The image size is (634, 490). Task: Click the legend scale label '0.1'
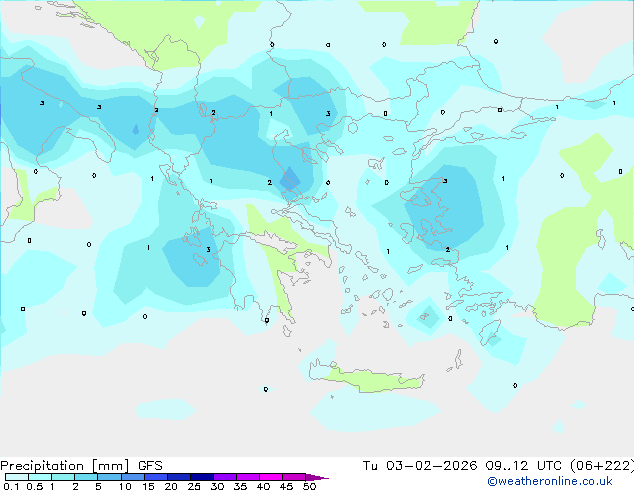pos(11,486)
